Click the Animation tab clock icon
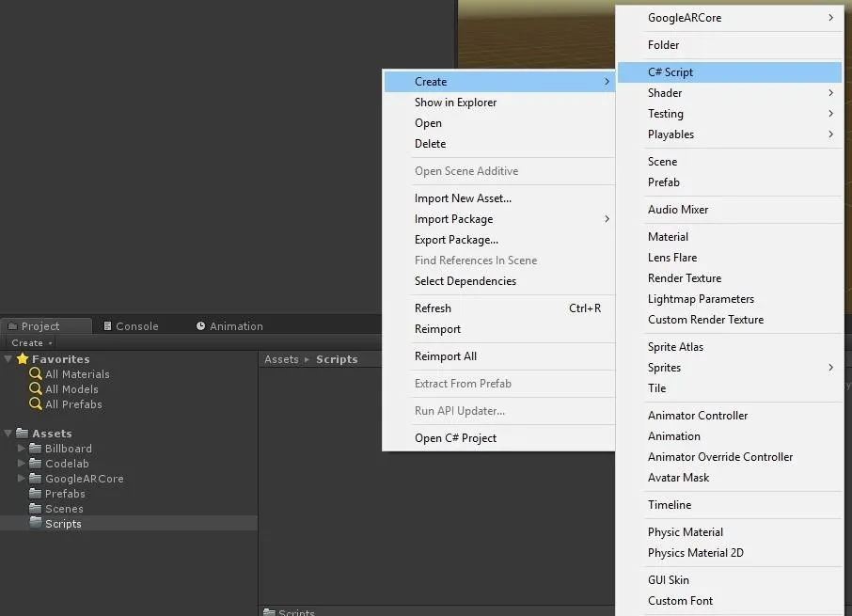 (200, 326)
